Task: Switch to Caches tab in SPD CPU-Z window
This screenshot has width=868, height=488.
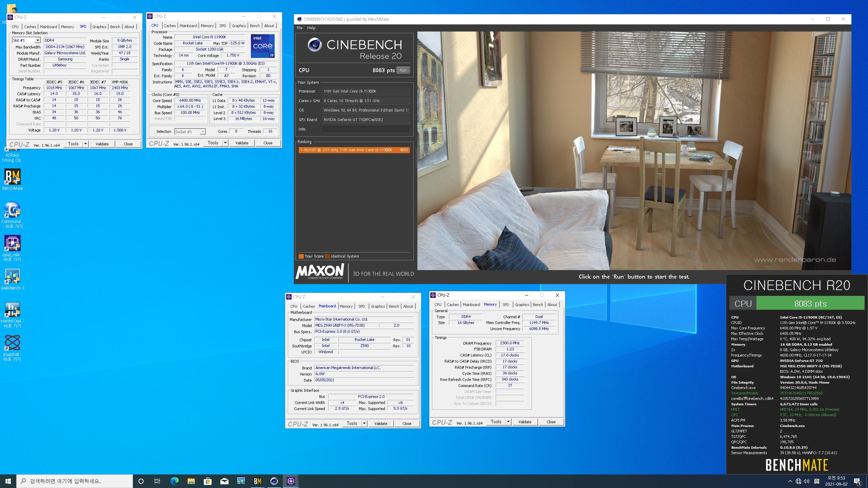Action: click(x=30, y=27)
